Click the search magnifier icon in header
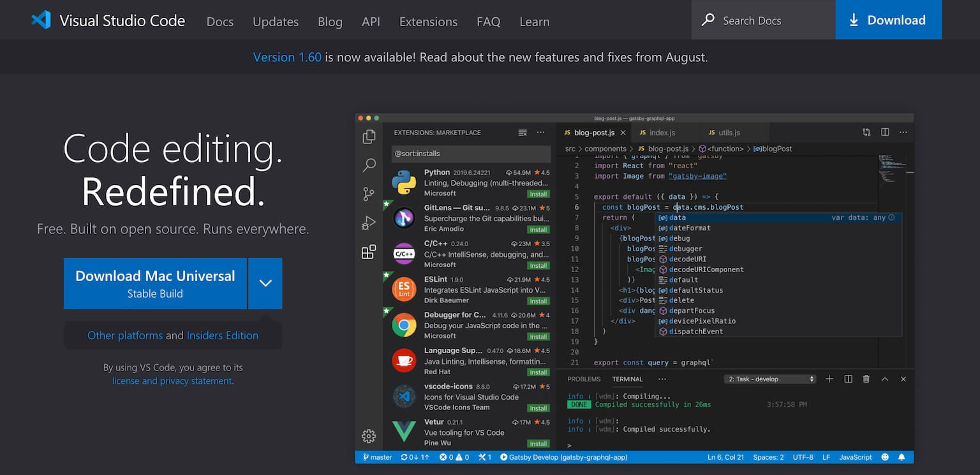Image resolution: width=980 pixels, height=475 pixels. [708, 20]
